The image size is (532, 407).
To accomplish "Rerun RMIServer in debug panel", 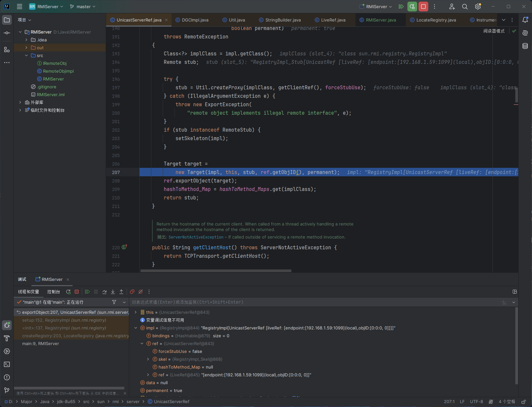I will 68,292.
